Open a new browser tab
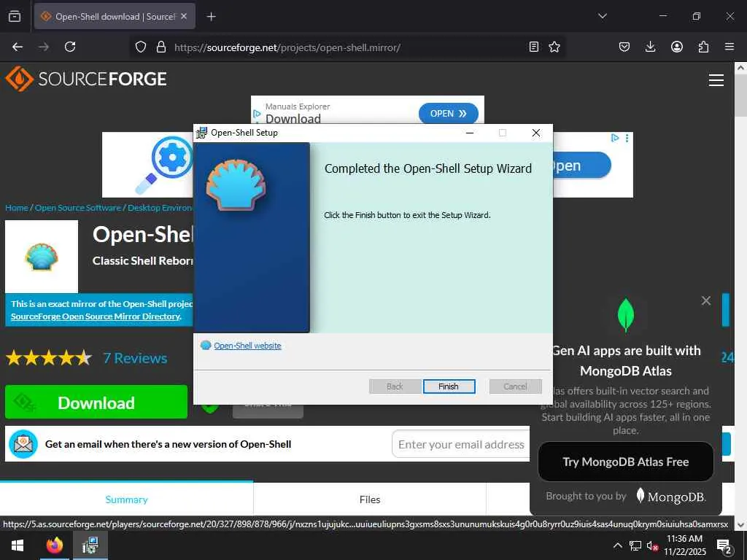 click(211, 17)
